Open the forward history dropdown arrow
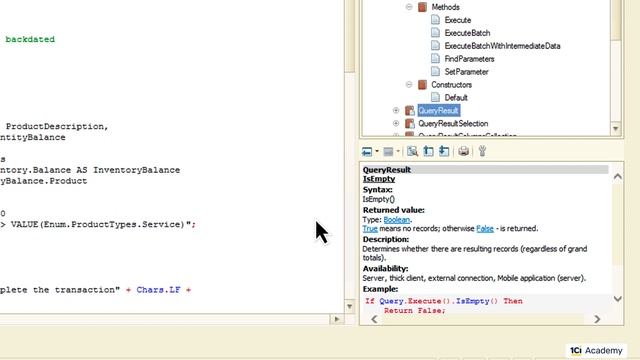 398,151
